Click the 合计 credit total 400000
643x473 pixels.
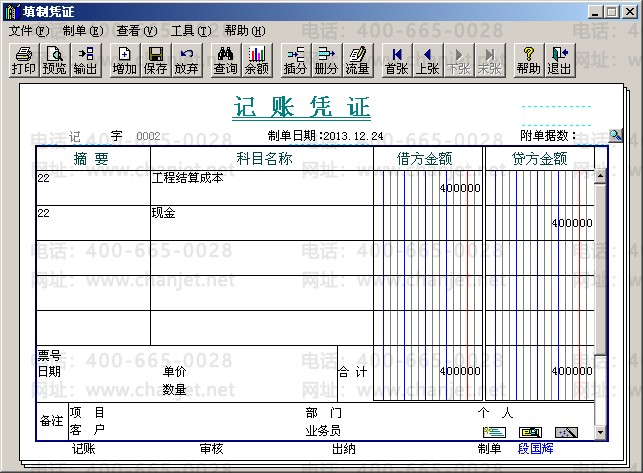(572, 371)
